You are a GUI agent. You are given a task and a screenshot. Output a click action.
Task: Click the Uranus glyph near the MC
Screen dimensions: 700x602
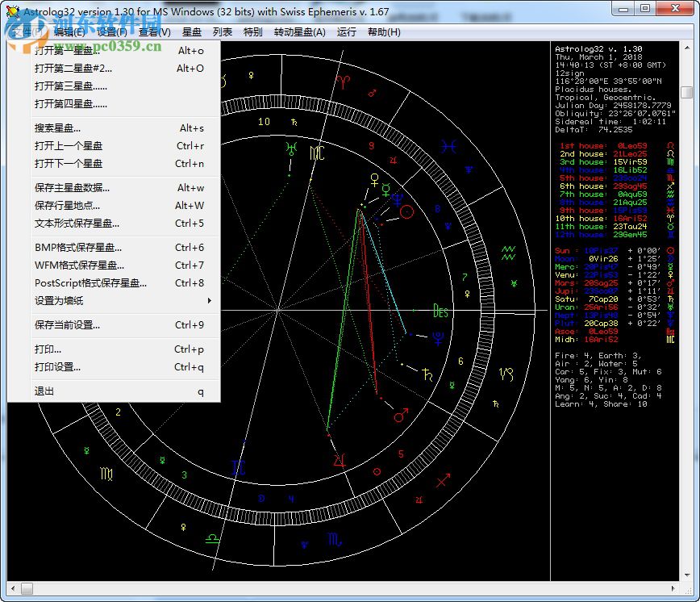290,147
